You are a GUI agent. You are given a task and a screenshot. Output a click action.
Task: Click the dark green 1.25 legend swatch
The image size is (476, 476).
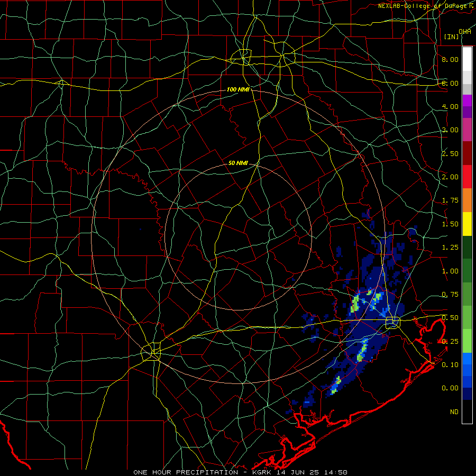click(x=467, y=247)
